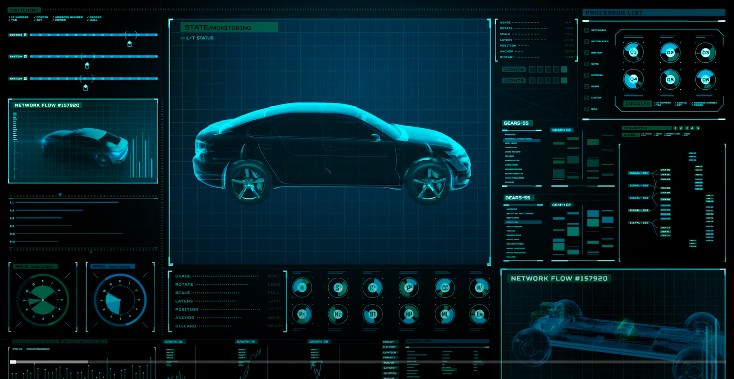This screenshot has height=379, width=734.
Task: Select the En circular gauge icon
Action: 479,314
